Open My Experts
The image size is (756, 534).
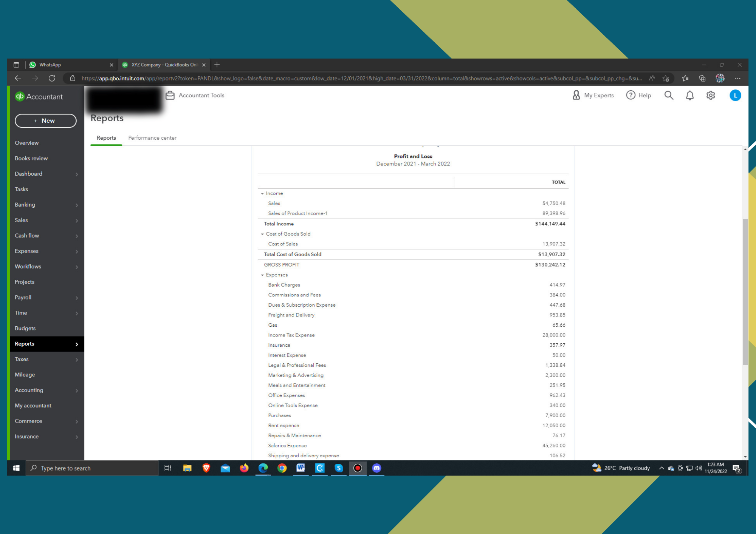pos(593,95)
